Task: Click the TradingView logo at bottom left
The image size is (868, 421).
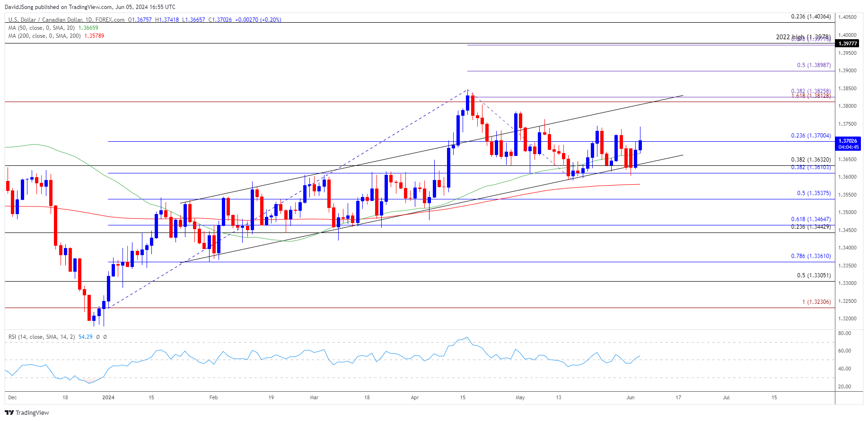Action: [27, 412]
